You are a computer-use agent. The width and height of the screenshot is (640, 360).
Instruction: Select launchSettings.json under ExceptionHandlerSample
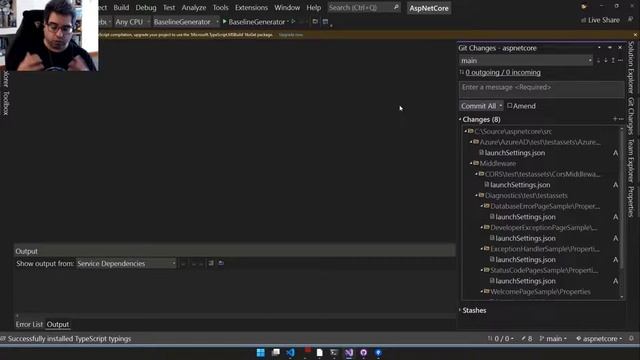(x=525, y=260)
